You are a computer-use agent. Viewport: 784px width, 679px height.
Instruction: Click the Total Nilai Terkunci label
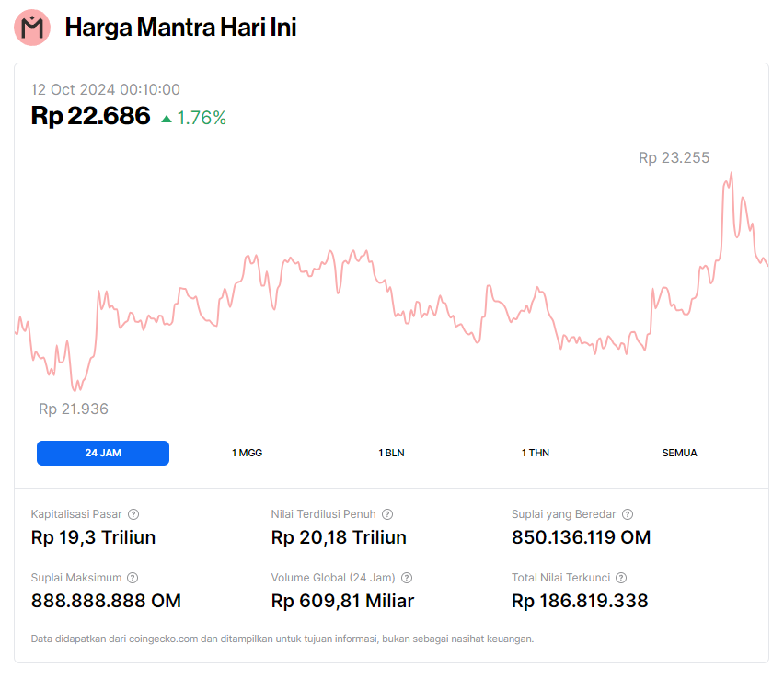click(560, 578)
